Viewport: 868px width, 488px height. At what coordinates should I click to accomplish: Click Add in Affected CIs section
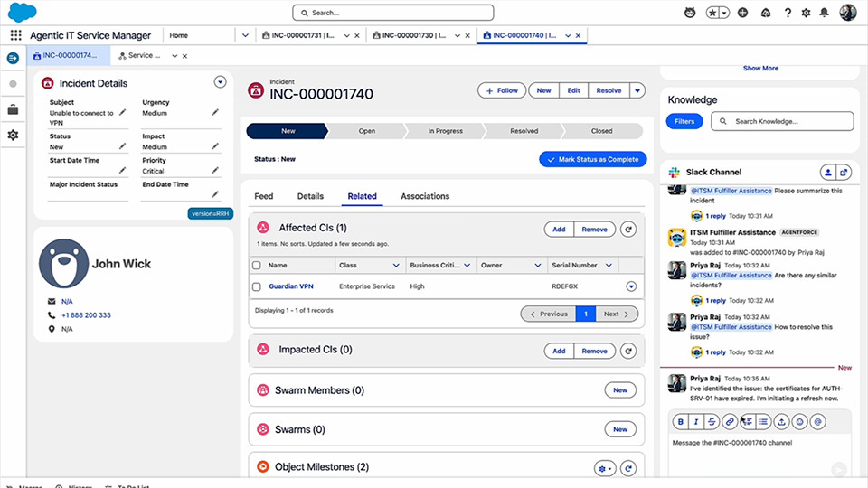(559, 229)
